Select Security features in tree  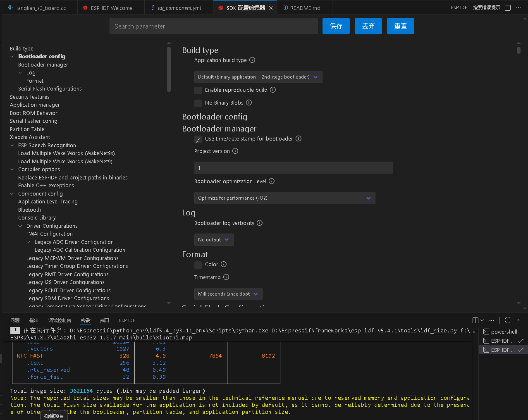(30, 97)
